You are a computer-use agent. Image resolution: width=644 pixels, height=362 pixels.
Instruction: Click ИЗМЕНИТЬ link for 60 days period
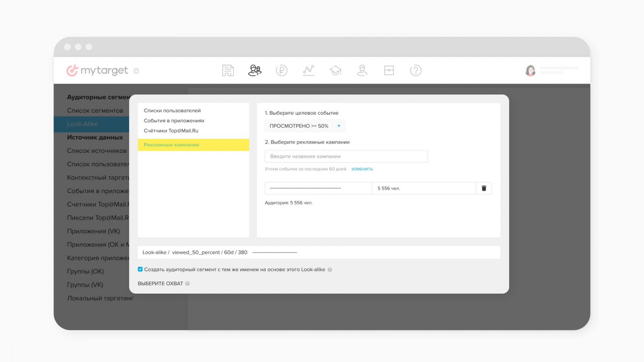tap(362, 169)
